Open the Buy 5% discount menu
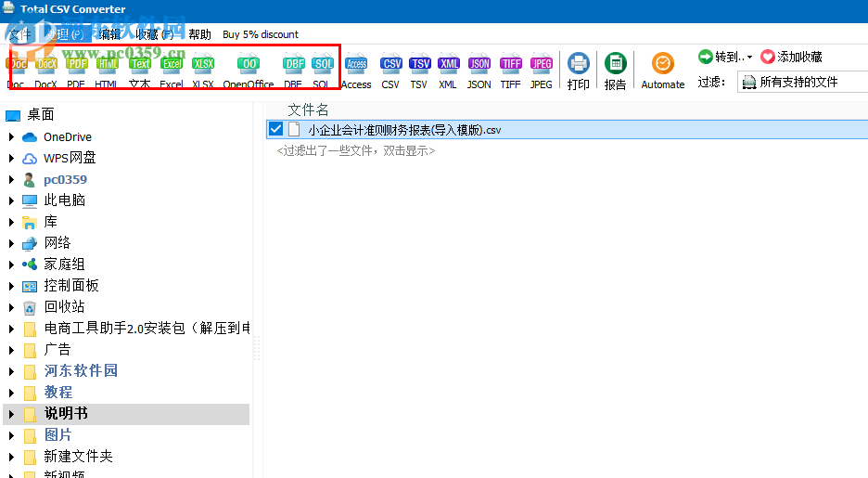 pyautogui.click(x=261, y=34)
